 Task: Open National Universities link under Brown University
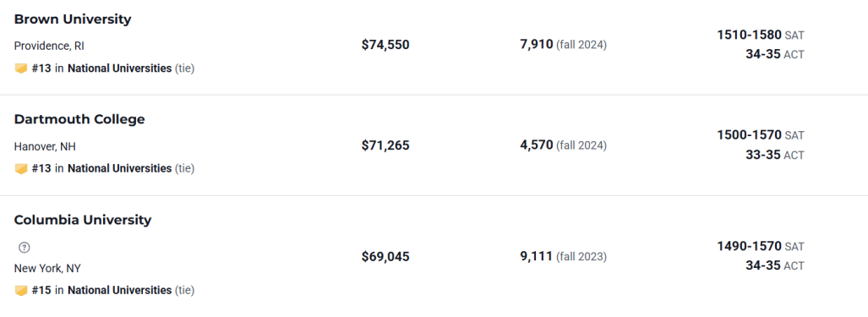click(119, 68)
